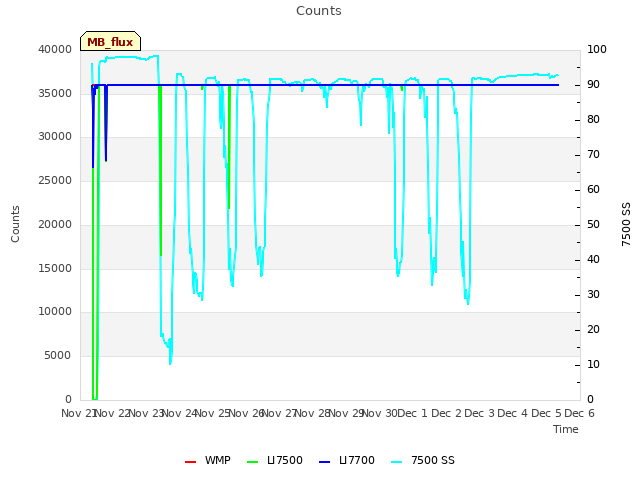The width and height of the screenshot is (640, 480).
Task: Click the right 7500 SS axis label
Action: point(626,224)
